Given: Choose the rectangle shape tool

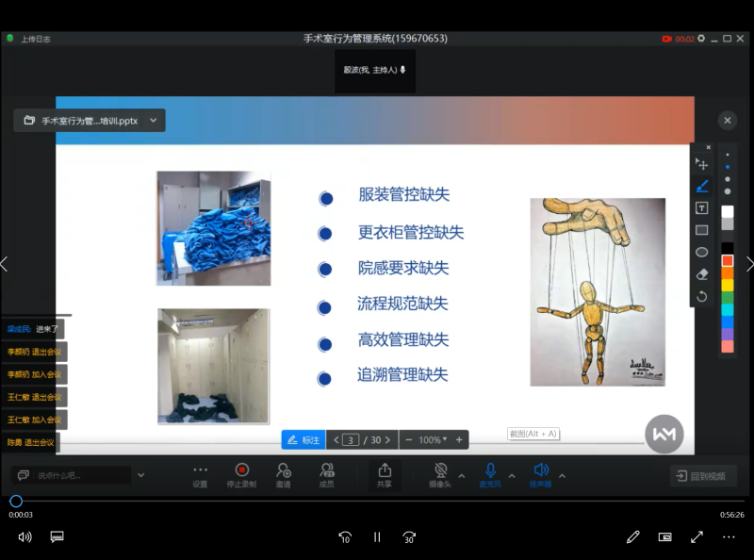Looking at the screenshot, I should tap(701, 230).
